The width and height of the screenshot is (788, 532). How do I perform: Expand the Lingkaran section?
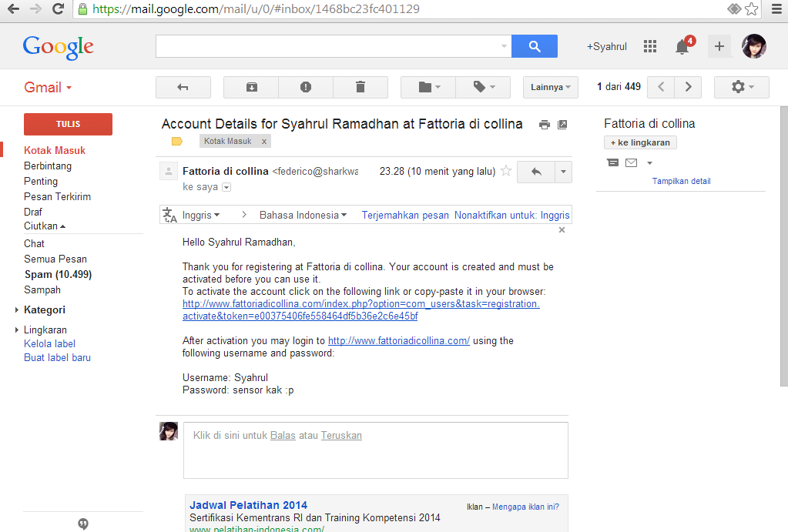[x=17, y=330]
